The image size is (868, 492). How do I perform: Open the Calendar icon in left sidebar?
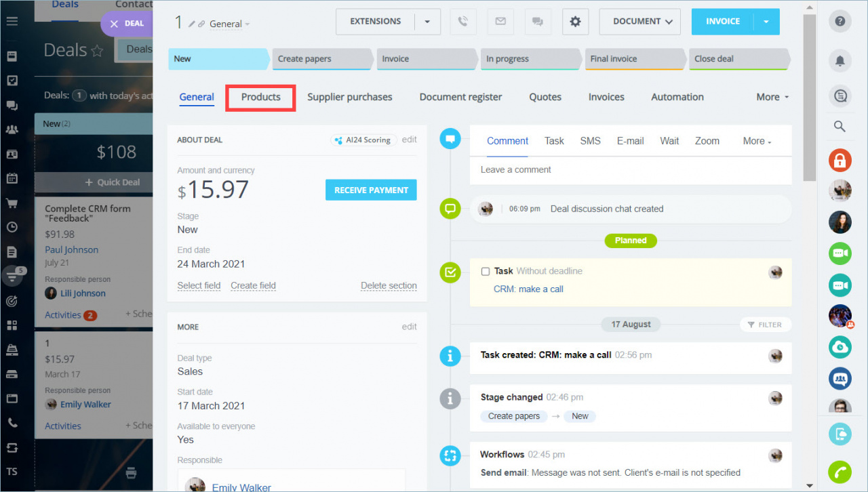click(x=12, y=178)
